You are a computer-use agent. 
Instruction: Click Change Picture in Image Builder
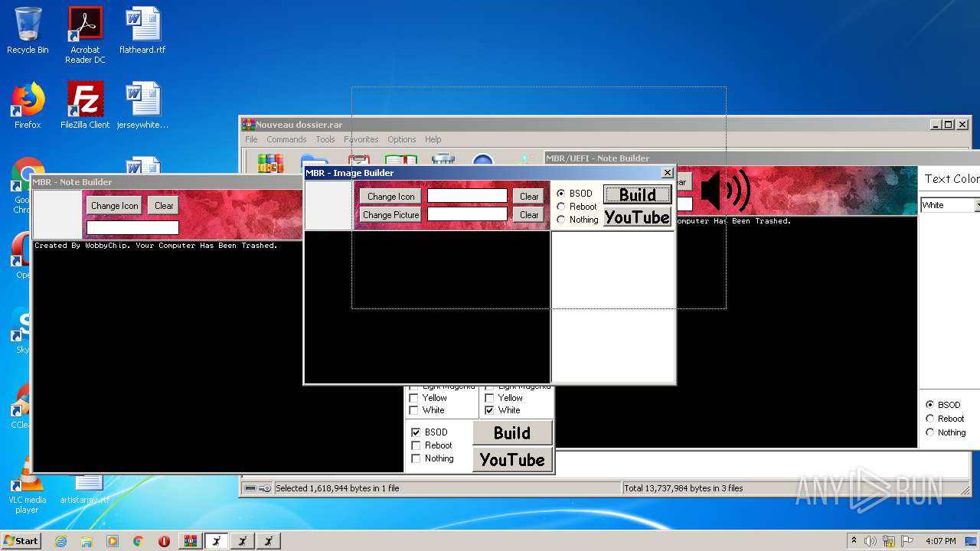(390, 215)
